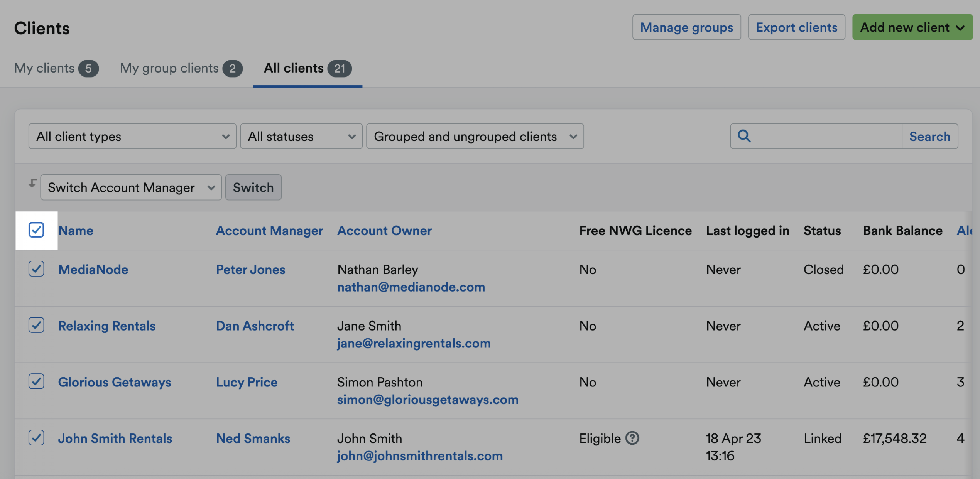Uncheck the Relaxing Rentals row checkbox

(x=36, y=325)
